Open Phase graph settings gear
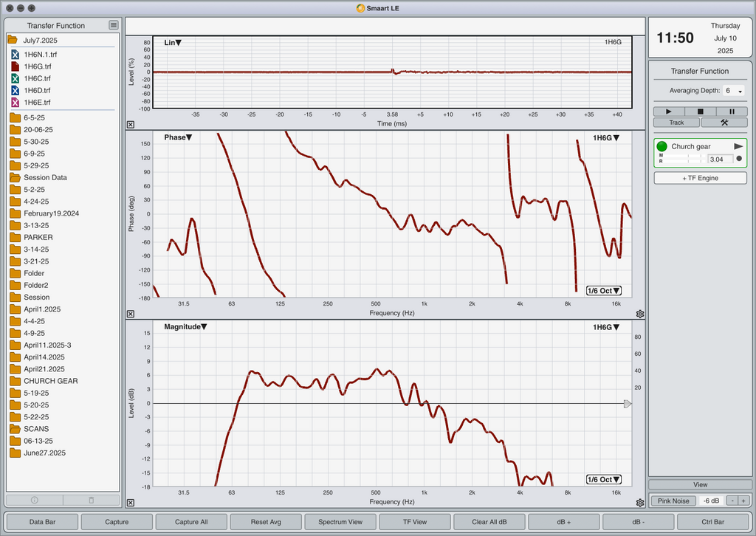This screenshot has height=536, width=756. (640, 314)
